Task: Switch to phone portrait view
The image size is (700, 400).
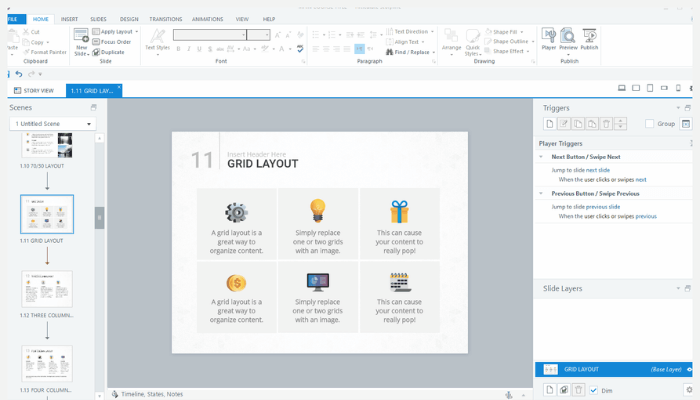Action: tap(678, 88)
